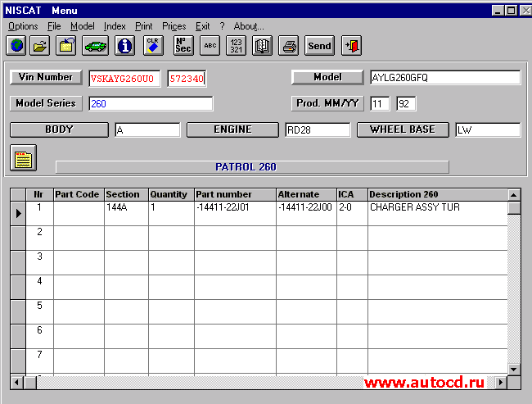532x404 pixels.
Task: Select section cell 144A
Action: pyautogui.click(x=126, y=213)
